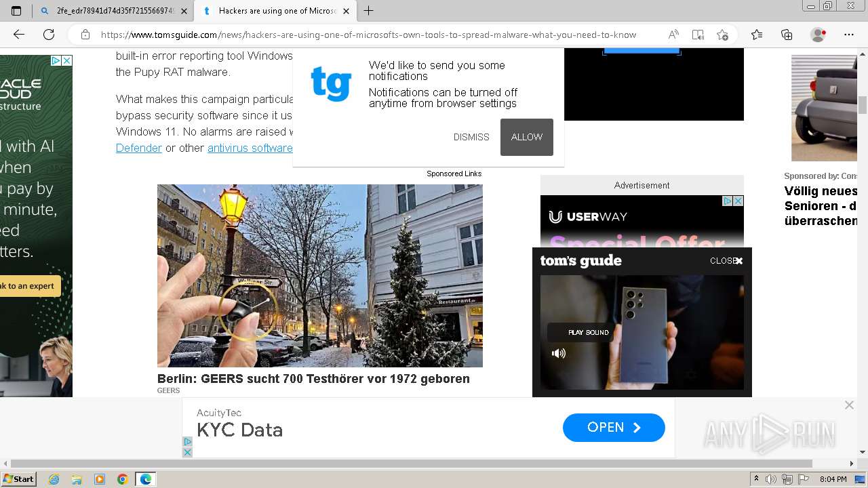The image size is (868, 488).
Task: Open the Favorites list icon
Action: point(757,35)
